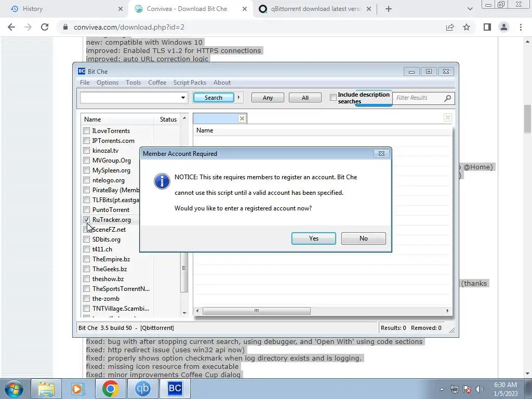Select the the-zomb list entry

(106, 299)
